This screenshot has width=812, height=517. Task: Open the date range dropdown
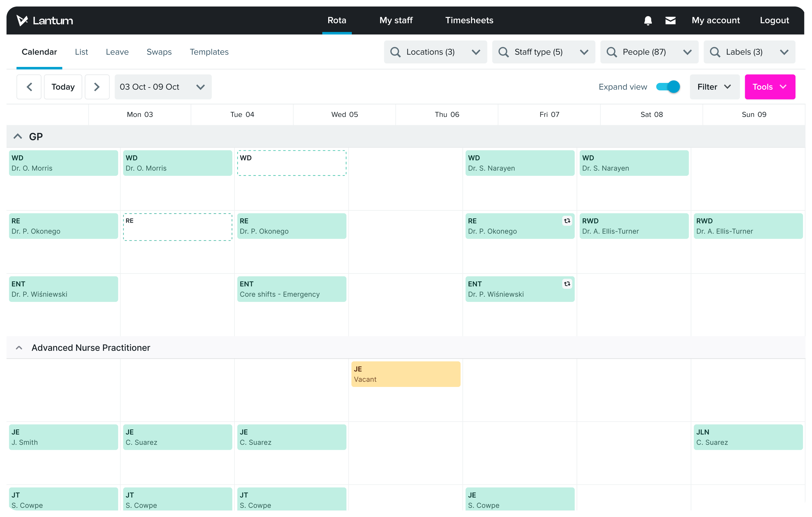coord(163,87)
